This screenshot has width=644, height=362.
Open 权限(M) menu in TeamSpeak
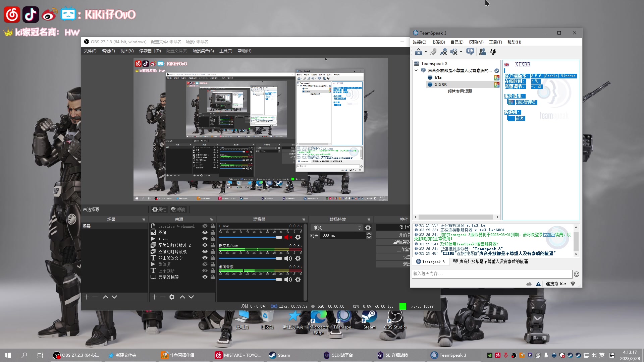coord(476,42)
